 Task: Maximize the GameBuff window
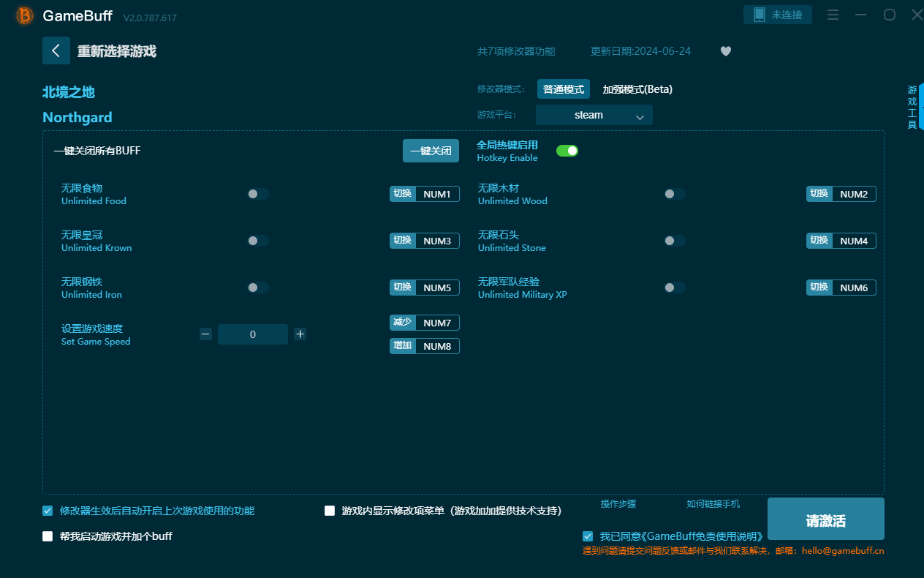[890, 15]
